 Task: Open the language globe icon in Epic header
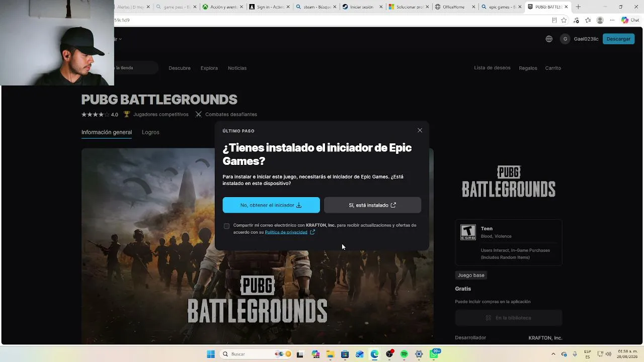(549, 39)
